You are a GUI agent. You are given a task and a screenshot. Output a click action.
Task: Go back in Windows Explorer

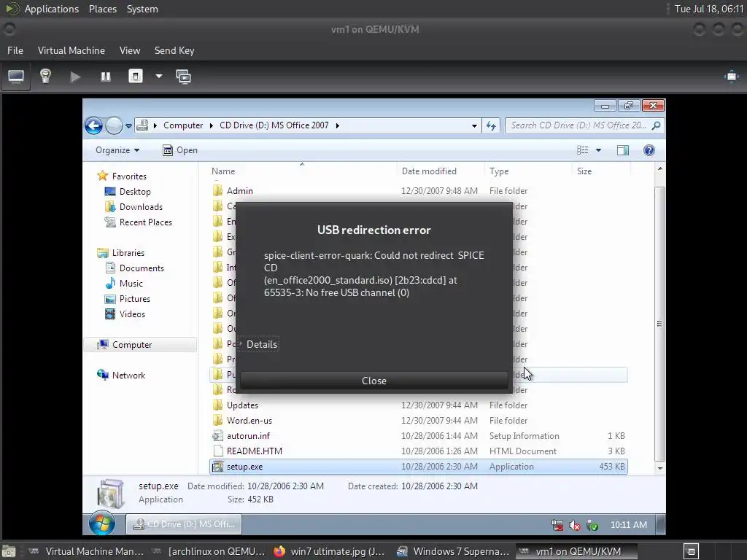tap(94, 125)
